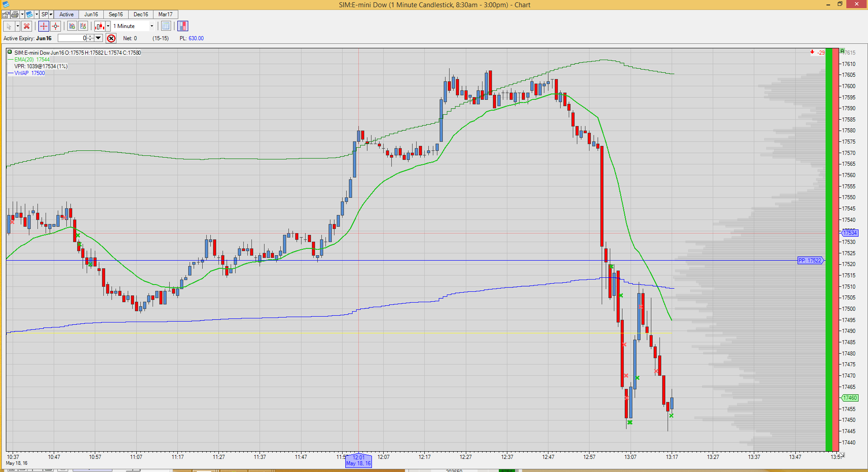This screenshot has height=472, width=868.
Task: Toggle the crosshair cursor tool
Action: (44, 26)
